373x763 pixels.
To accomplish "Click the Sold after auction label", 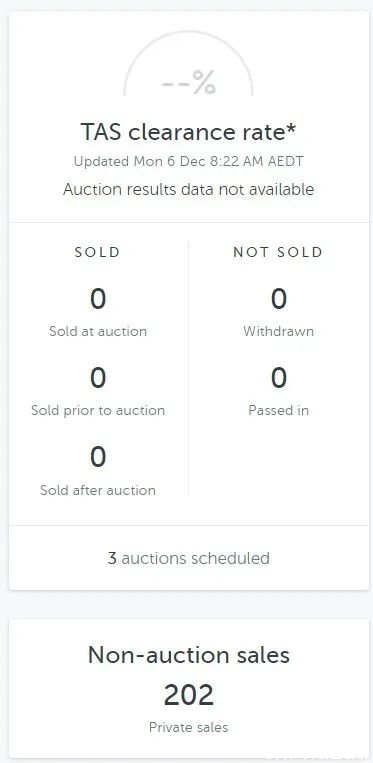I will tap(98, 490).
